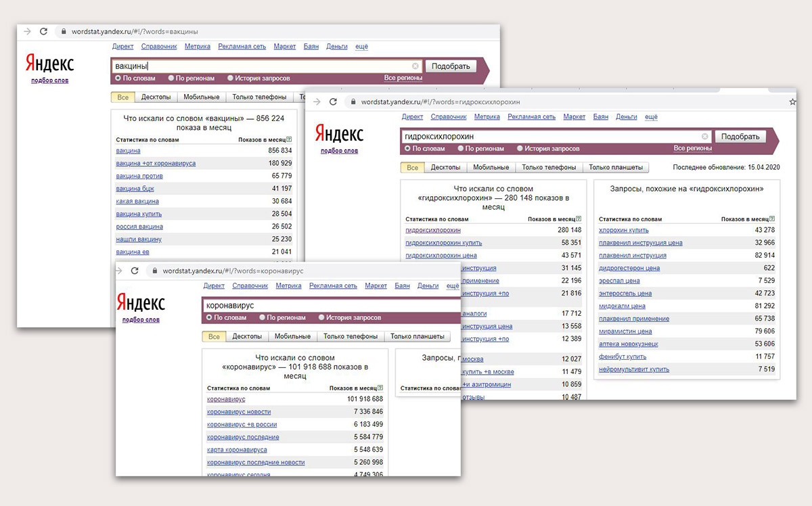
Task: Click Яндекс logo in the гидроксихлорохин window
Action: [x=339, y=133]
